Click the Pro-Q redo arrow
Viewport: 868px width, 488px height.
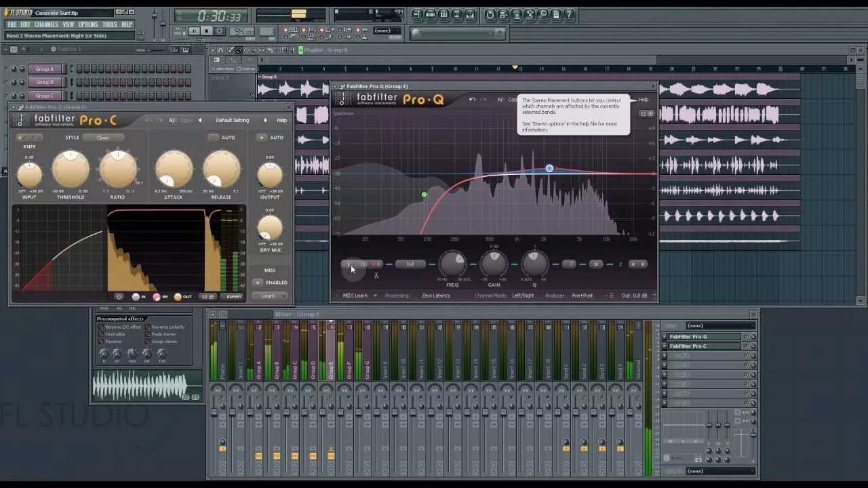click(484, 100)
